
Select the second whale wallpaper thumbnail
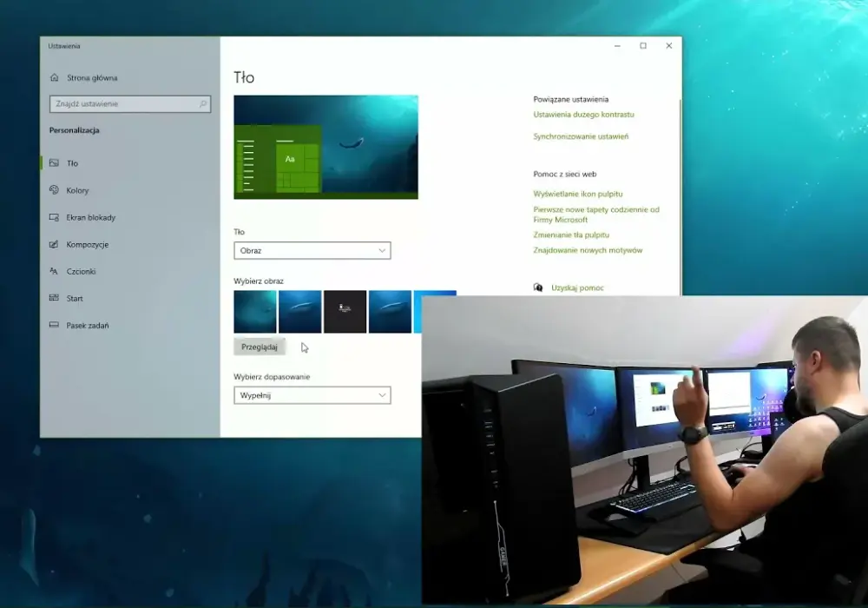300,312
